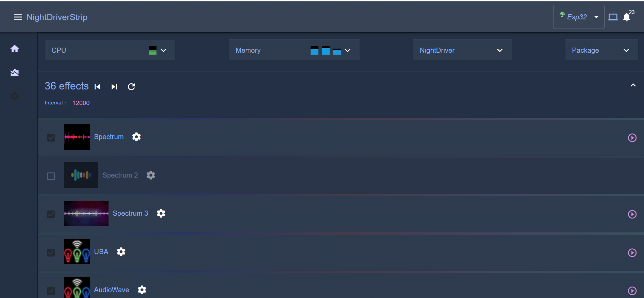
Task: Collapse the 36 effects section chevron
Action: pyautogui.click(x=633, y=85)
